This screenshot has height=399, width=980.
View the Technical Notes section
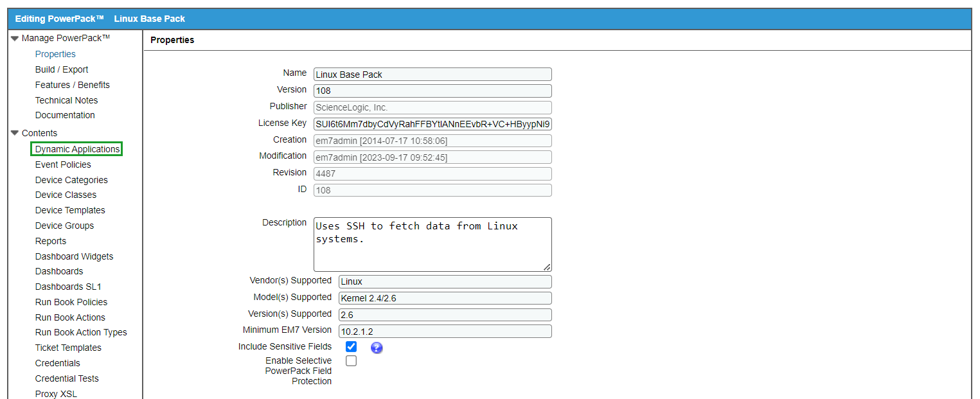coord(67,100)
